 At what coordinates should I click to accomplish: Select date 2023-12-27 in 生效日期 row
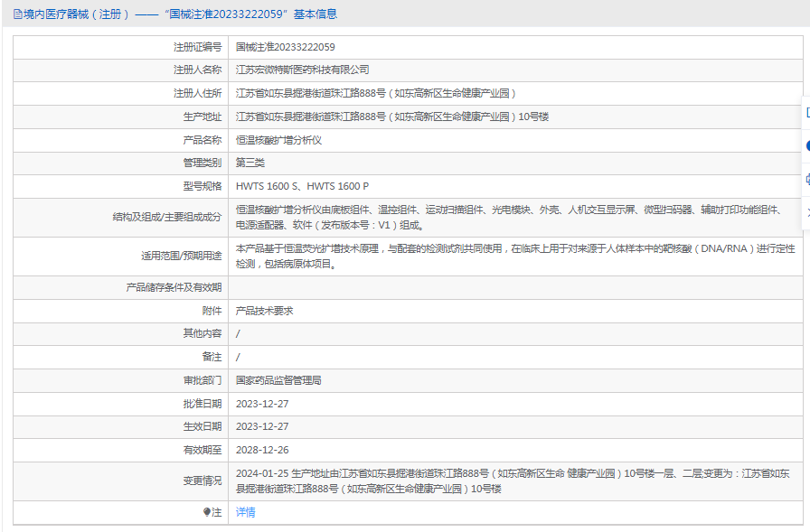(262, 426)
